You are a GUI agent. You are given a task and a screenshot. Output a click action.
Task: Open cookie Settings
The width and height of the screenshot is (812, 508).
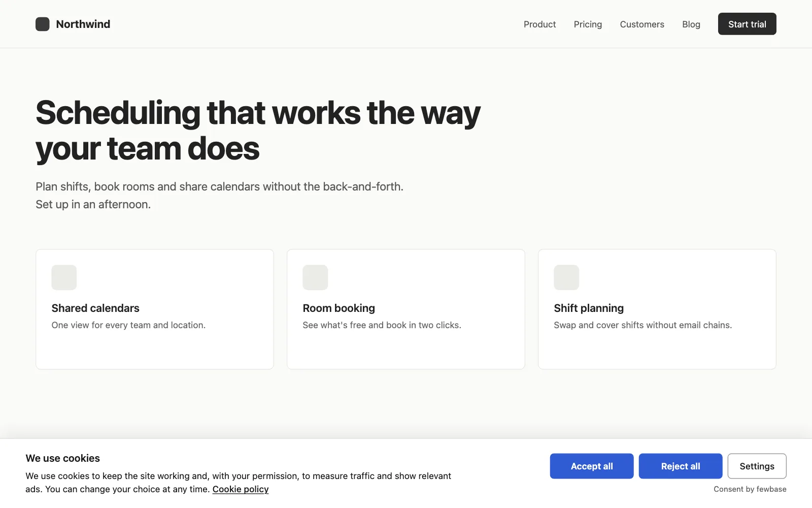(757, 466)
